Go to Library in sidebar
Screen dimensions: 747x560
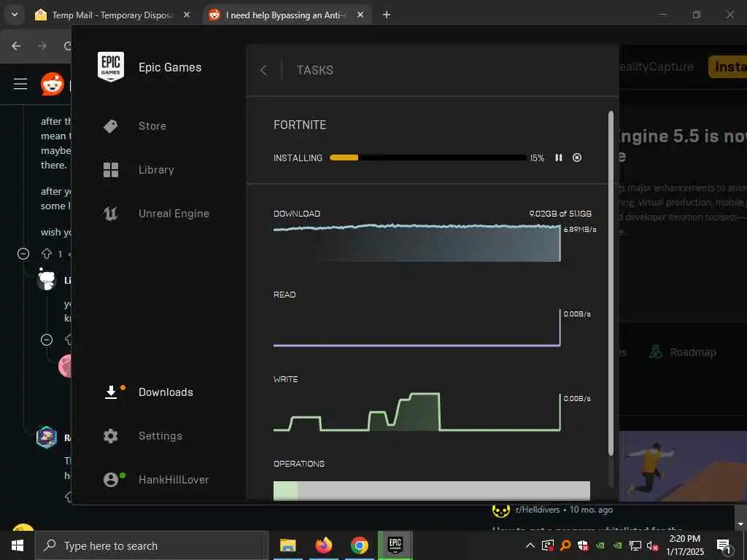[x=156, y=170]
